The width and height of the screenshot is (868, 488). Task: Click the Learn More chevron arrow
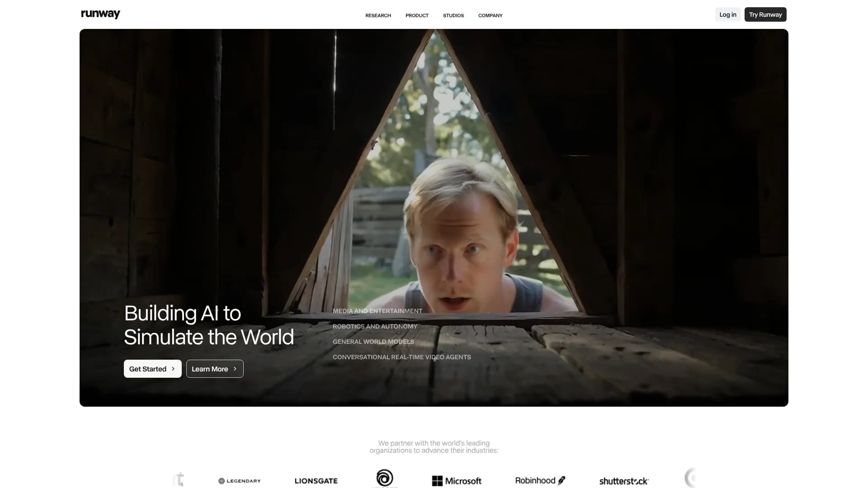click(x=235, y=369)
